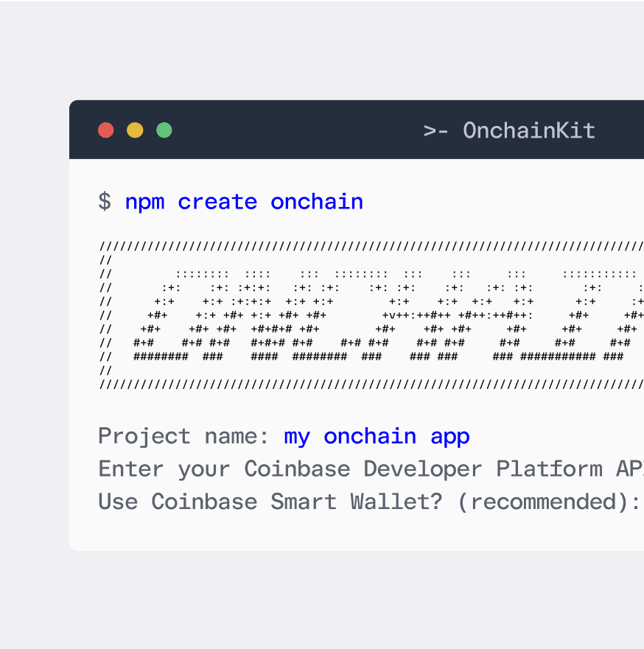
Task: Click the red close dot in terminal header
Action: coord(106,130)
